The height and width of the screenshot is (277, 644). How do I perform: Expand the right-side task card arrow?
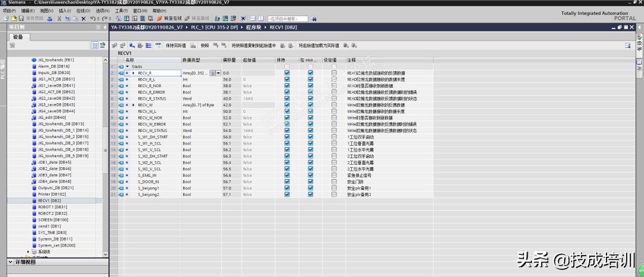click(639, 27)
